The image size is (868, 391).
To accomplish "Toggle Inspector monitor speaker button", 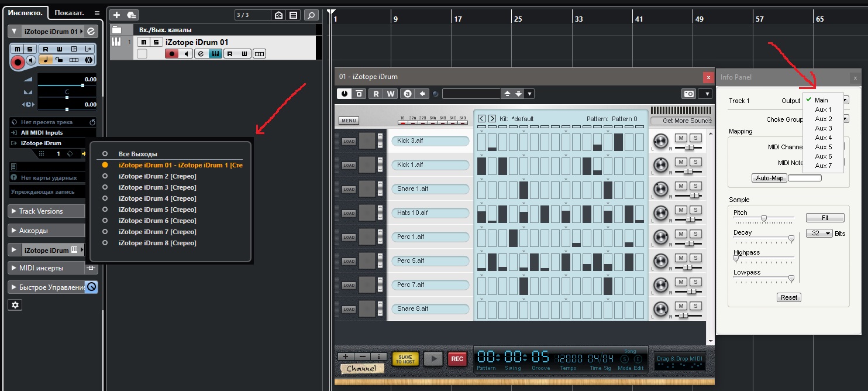I will coord(31,60).
